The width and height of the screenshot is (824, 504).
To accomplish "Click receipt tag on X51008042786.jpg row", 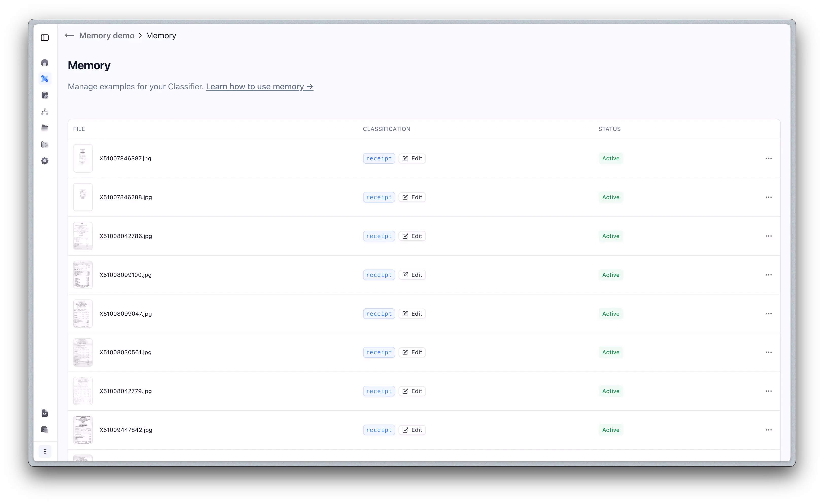I will coord(379,236).
